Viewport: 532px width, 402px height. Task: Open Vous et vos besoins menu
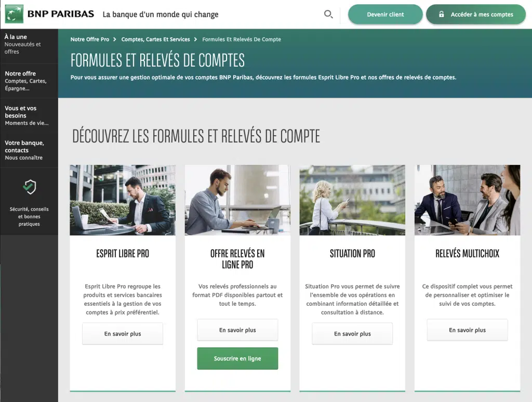(x=29, y=115)
